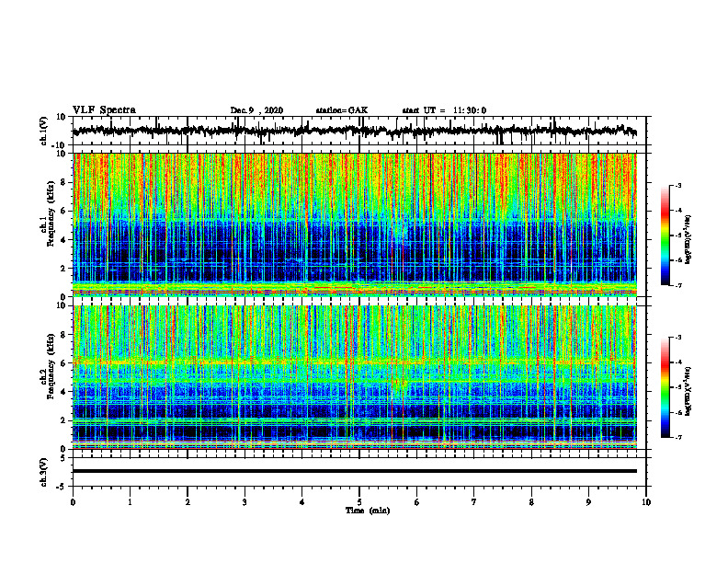Viewport: 728px width, 563px height.
Task: Click time axis tick label "0"
Action: (x=73, y=502)
